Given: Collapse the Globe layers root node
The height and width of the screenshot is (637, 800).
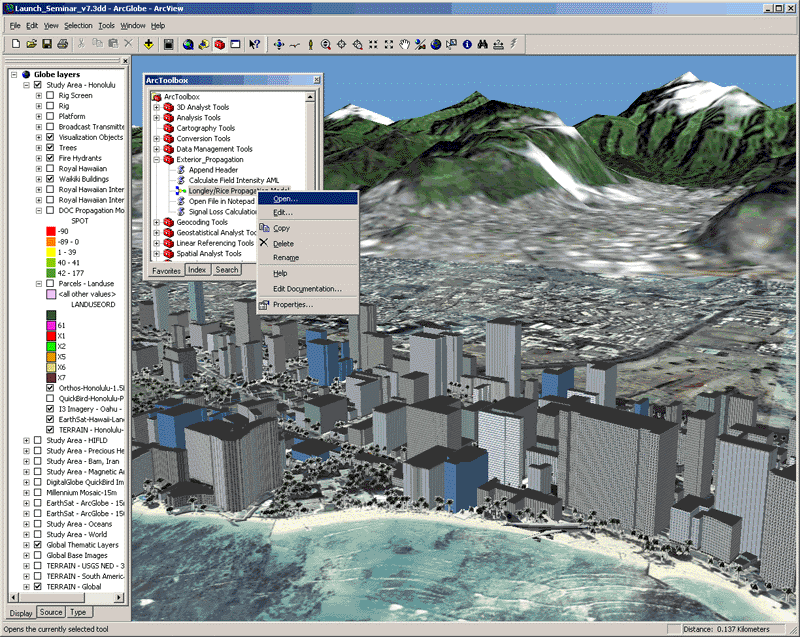Looking at the screenshot, I should point(14,74).
